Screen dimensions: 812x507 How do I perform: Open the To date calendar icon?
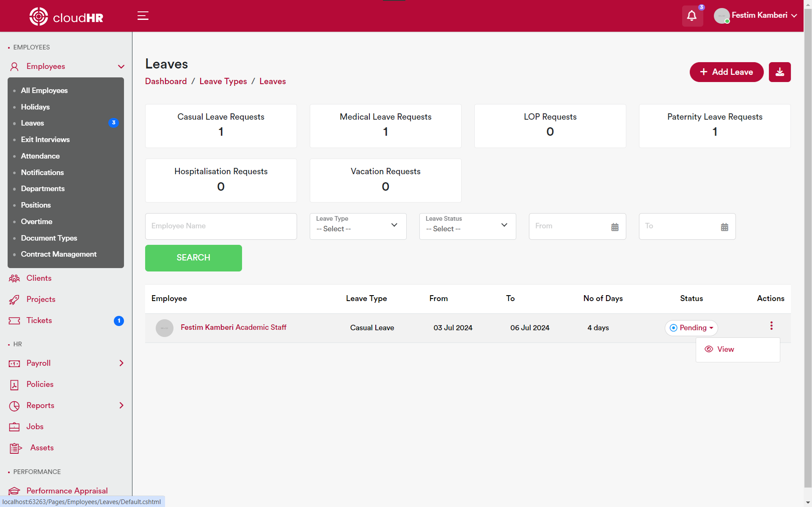point(724,227)
